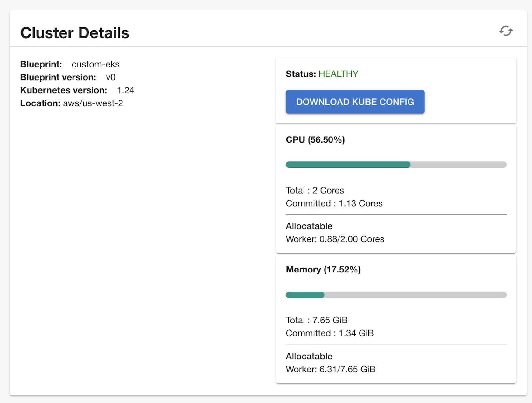The width and height of the screenshot is (532, 403).
Task: Click the Download Kube Config button
Action: [x=355, y=102]
